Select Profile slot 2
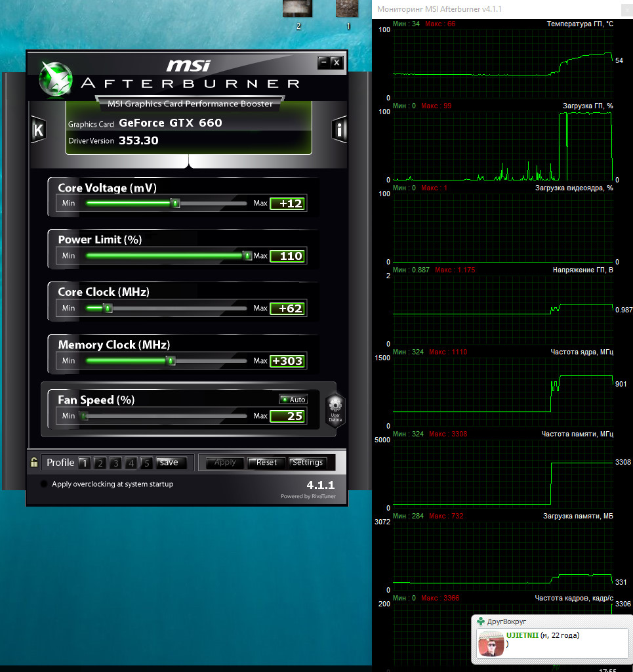Screen dimensions: 633x672 pyautogui.click(x=100, y=463)
